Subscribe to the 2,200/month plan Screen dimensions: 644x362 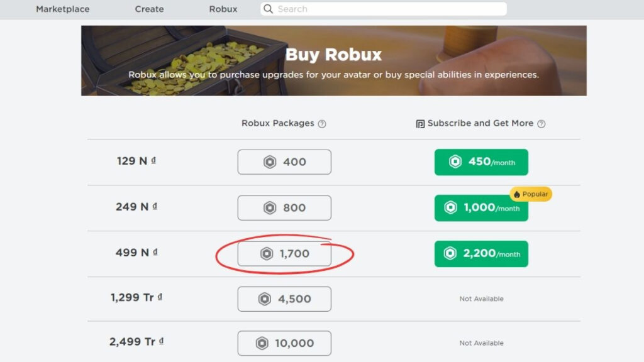(x=481, y=254)
